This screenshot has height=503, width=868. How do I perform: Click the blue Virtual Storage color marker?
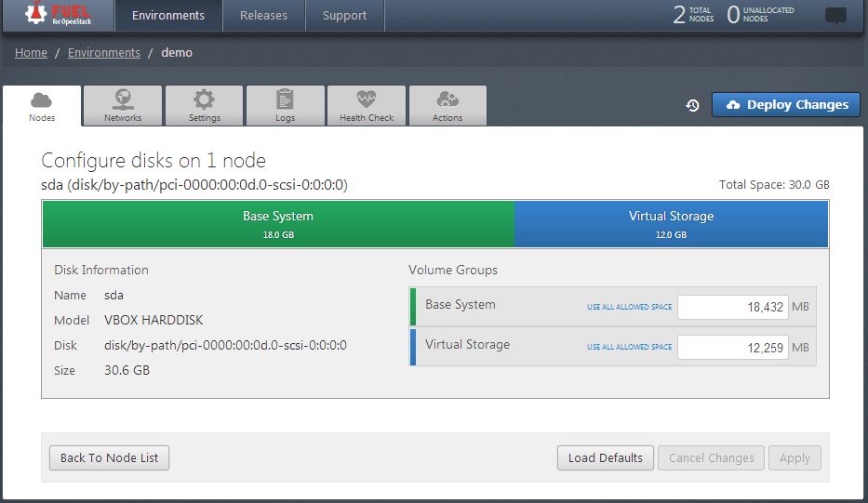(x=413, y=347)
